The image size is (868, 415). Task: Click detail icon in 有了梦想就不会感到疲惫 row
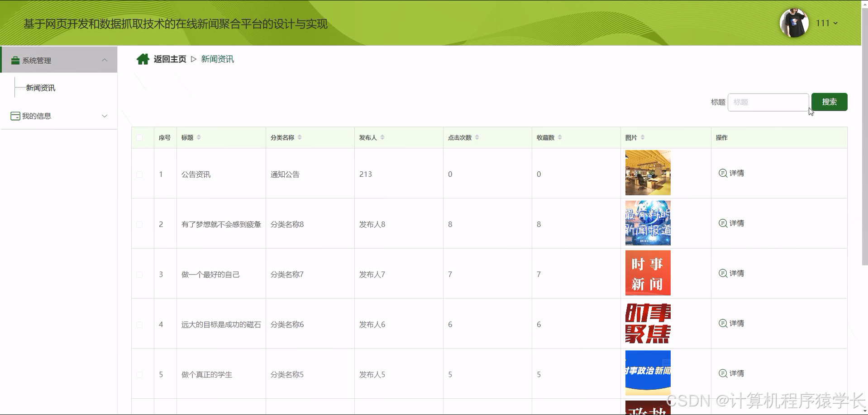(723, 223)
